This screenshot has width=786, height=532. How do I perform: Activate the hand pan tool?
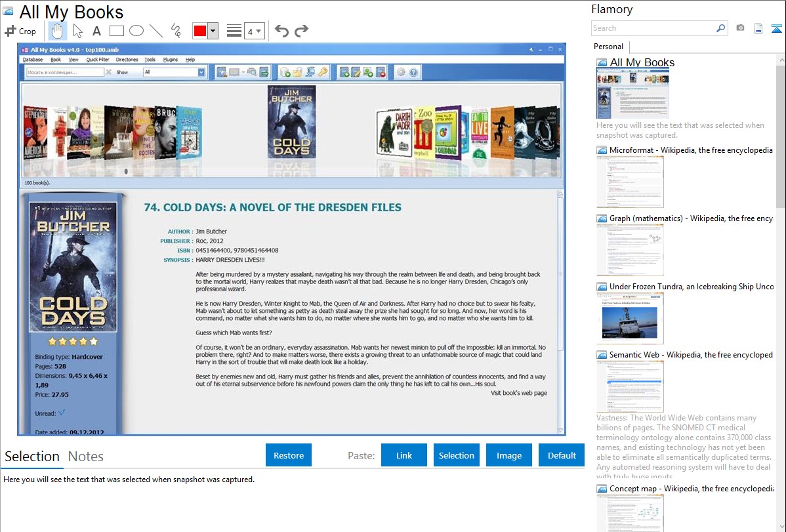coord(57,31)
